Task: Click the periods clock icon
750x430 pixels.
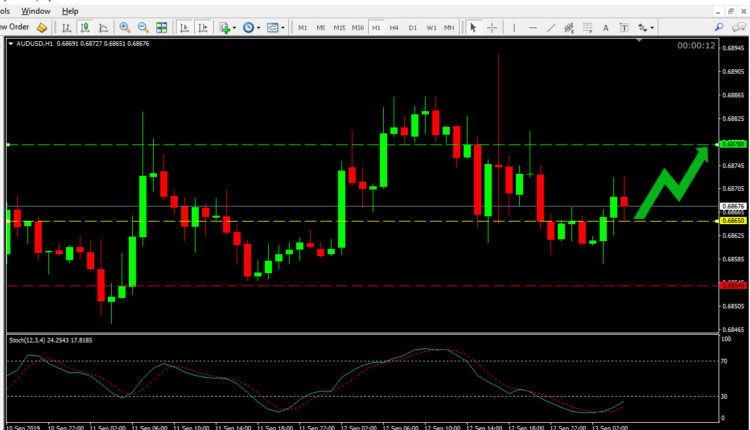Action: pyautogui.click(x=248, y=28)
